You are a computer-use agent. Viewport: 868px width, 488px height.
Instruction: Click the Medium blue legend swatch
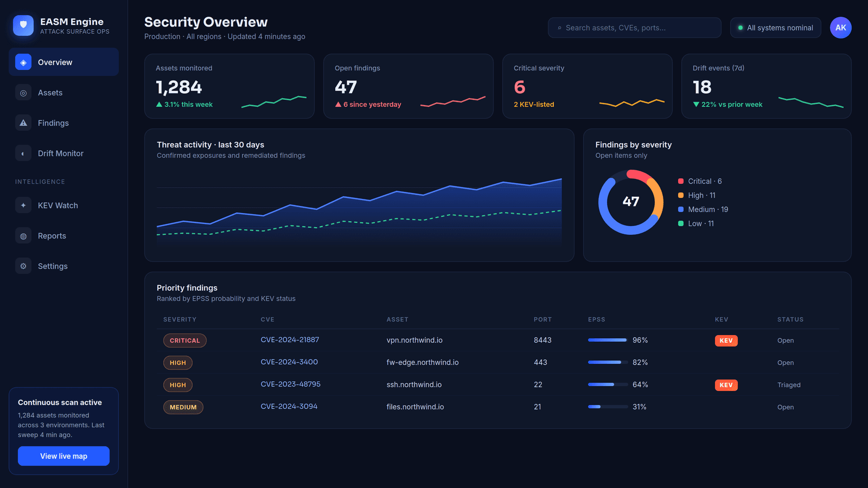tap(681, 209)
